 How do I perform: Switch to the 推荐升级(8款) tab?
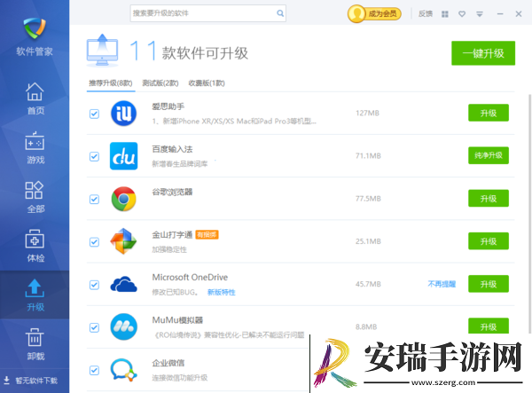click(x=111, y=83)
